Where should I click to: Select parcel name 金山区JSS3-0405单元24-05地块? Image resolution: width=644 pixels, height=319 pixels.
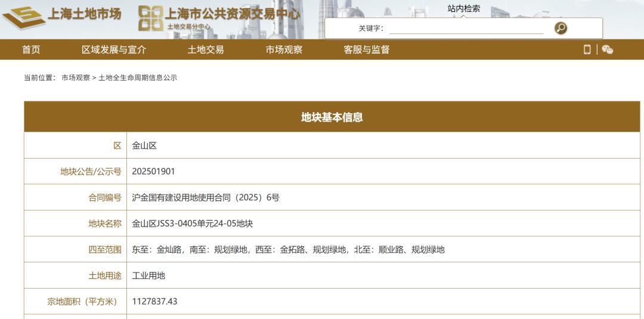192,224
